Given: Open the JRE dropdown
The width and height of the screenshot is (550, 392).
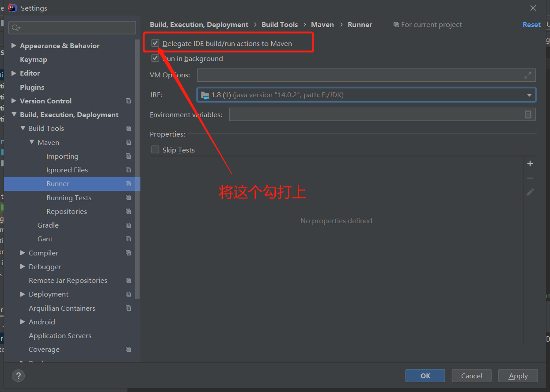Looking at the screenshot, I should [x=529, y=95].
